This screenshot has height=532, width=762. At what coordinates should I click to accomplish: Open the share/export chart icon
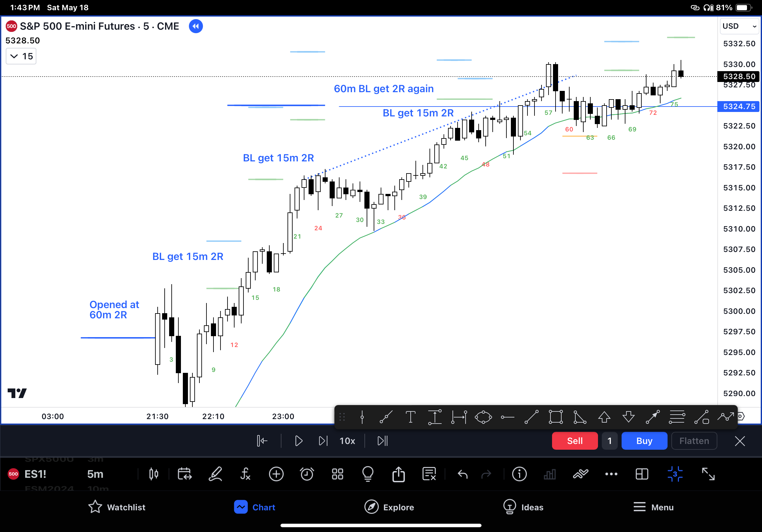(399, 474)
